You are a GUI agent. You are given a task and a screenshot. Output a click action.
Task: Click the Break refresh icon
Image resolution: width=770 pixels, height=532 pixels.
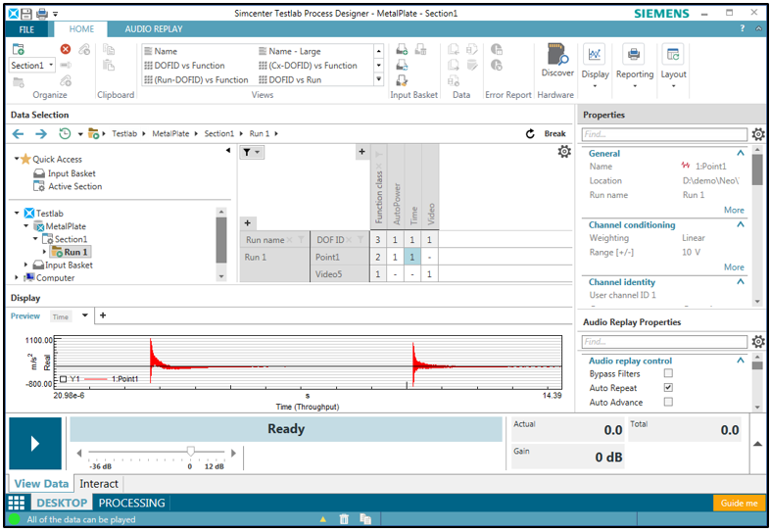531,134
